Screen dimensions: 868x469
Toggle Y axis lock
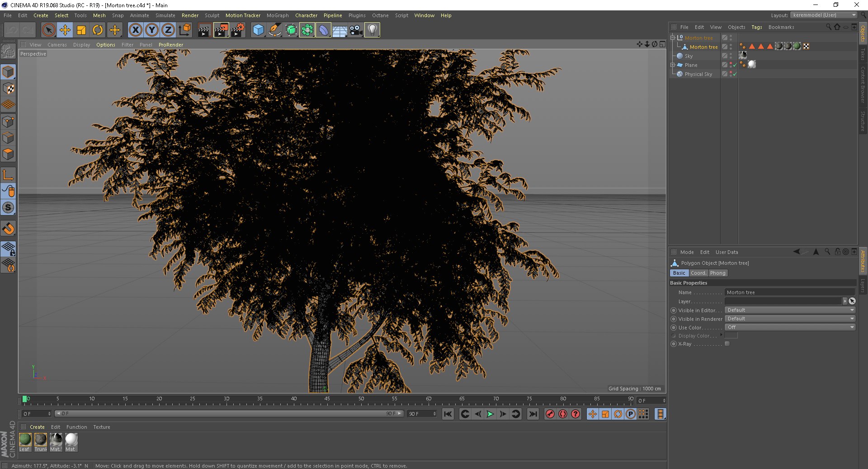coord(152,30)
